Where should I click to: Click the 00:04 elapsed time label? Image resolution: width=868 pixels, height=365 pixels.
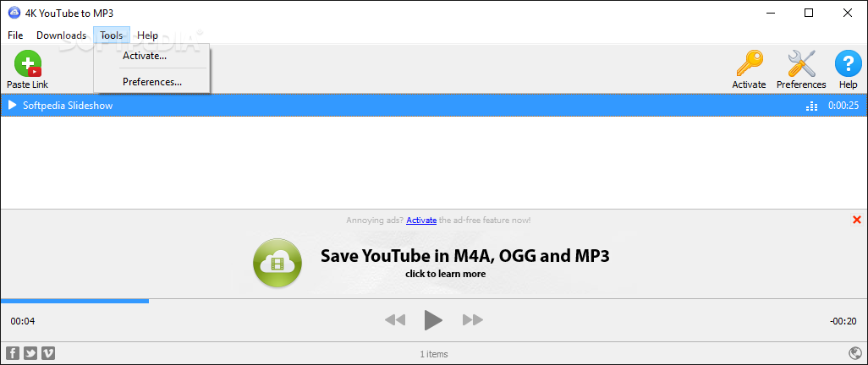pos(23,321)
